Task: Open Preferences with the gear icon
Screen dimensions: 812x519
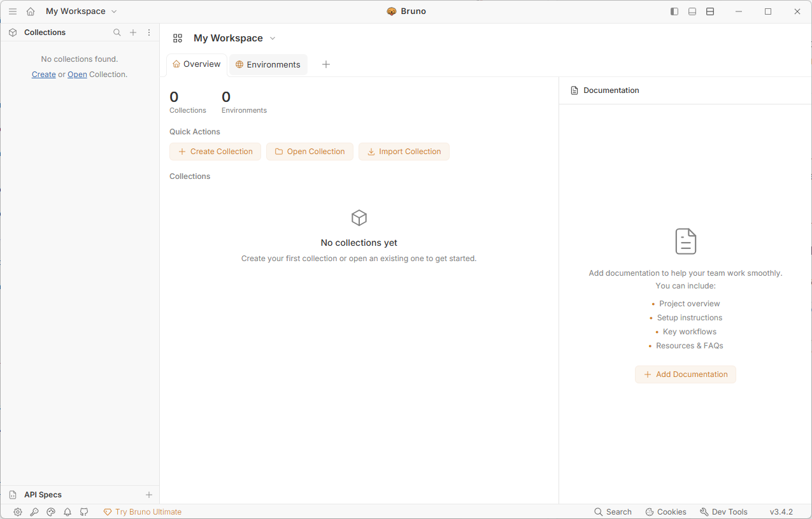Action: (x=18, y=512)
